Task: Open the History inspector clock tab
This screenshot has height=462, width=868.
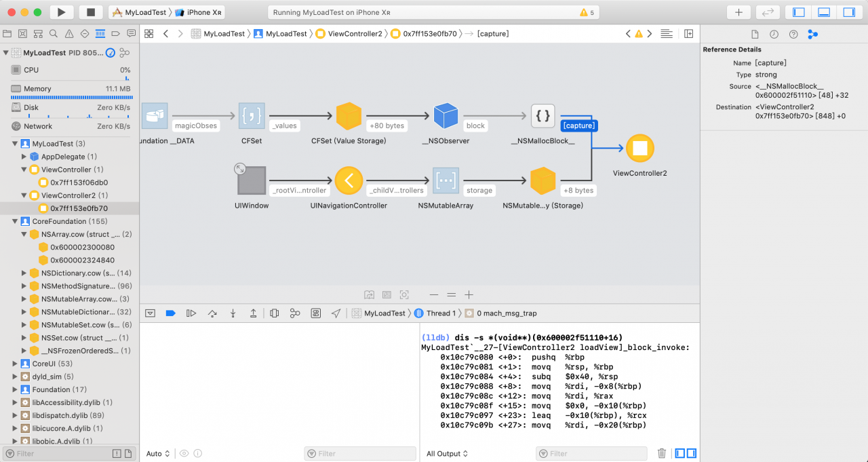Action: (x=774, y=34)
